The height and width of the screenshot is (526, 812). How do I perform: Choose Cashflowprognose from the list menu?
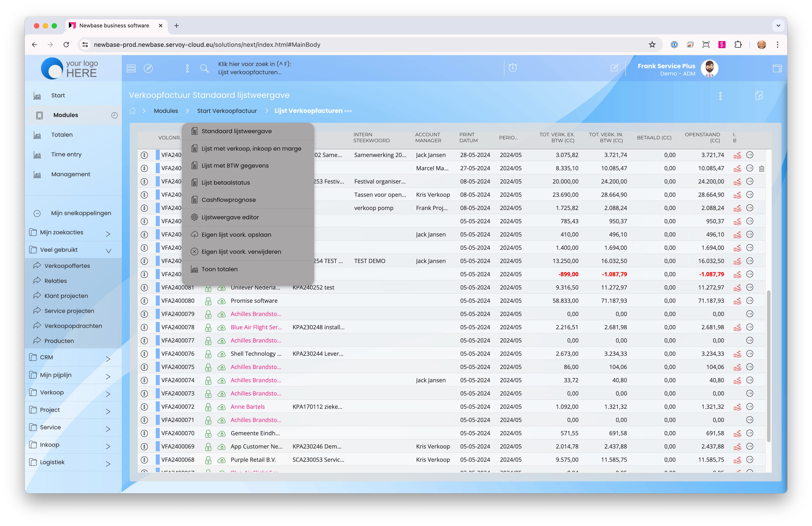(228, 200)
